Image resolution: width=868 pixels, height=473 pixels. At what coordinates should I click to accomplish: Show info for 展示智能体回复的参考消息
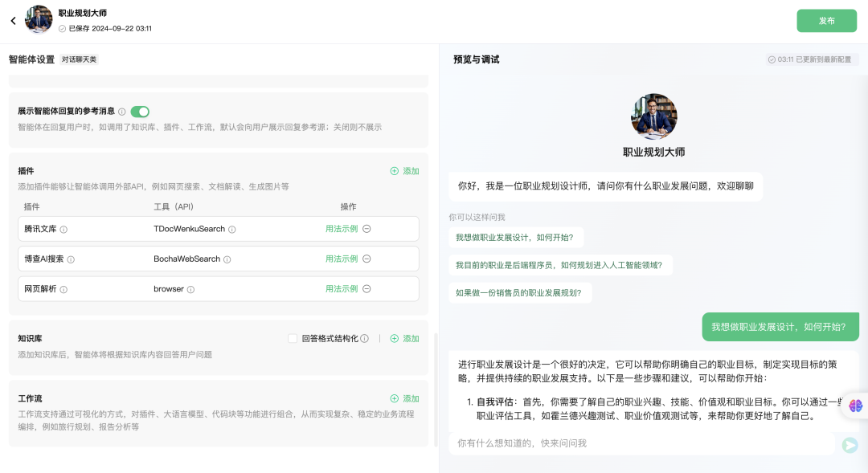coord(122,112)
